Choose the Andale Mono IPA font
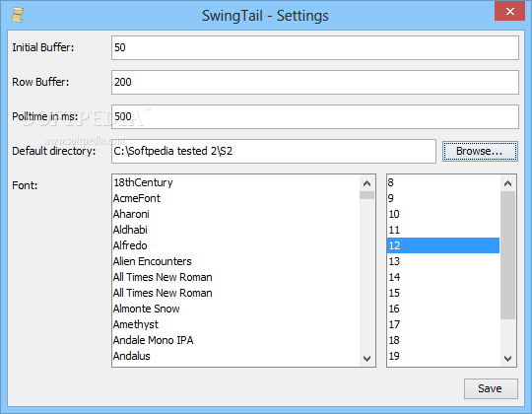This screenshot has width=532, height=414. coord(235,340)
